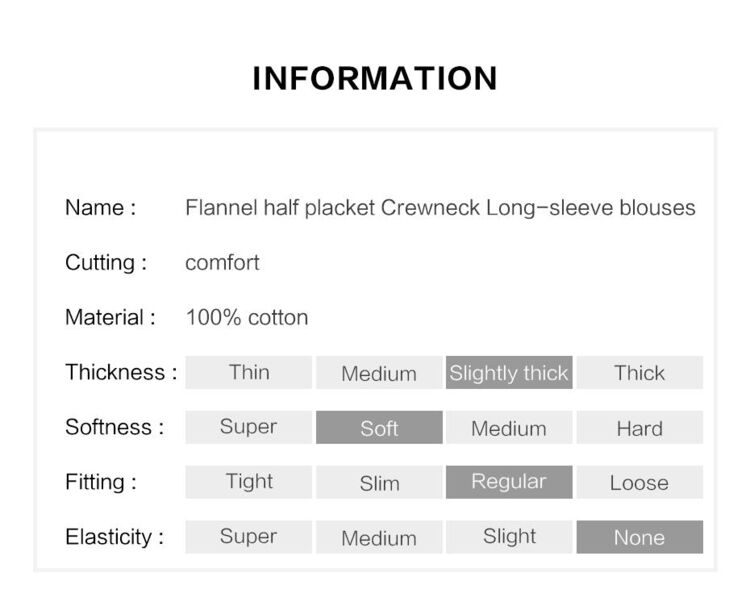The width and height of the screenshot is (750, 602).
Task: Click the comfort cutting value
Action: (222, 263)
